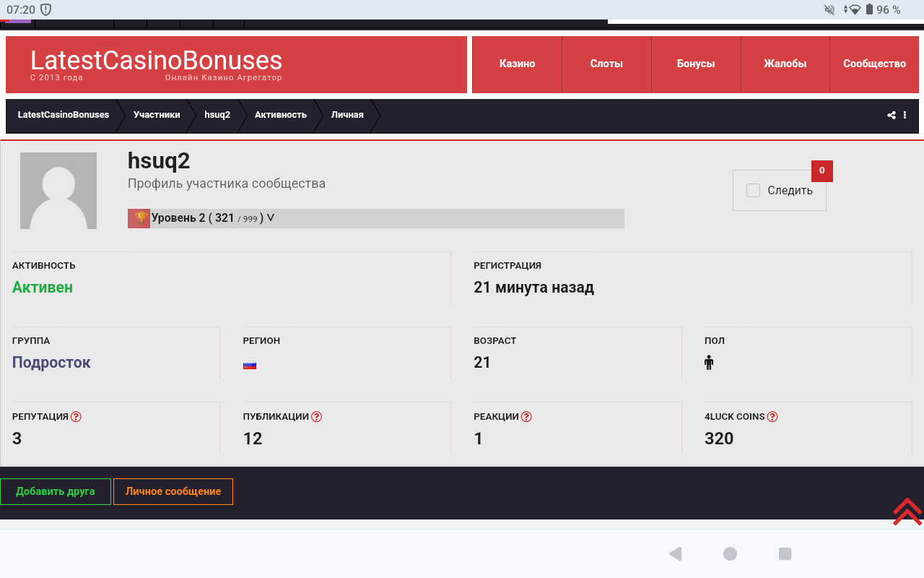The width and height of the screenshot is (924, 578).
Task: Click the Личное сообщение button
Action: click(x=173, y=491)
